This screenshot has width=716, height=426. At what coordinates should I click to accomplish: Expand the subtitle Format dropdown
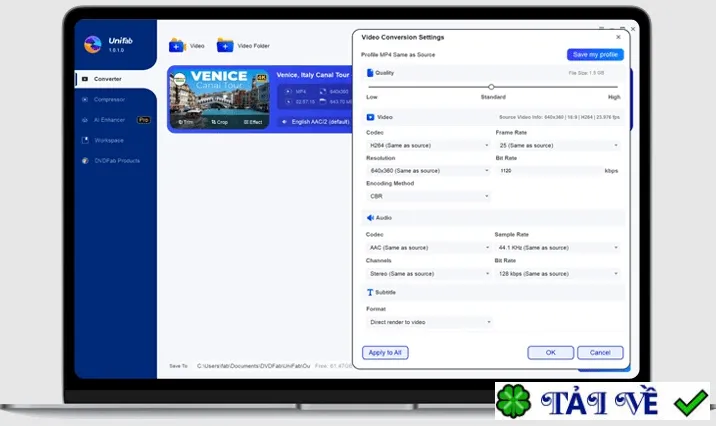tap(429, 322)
